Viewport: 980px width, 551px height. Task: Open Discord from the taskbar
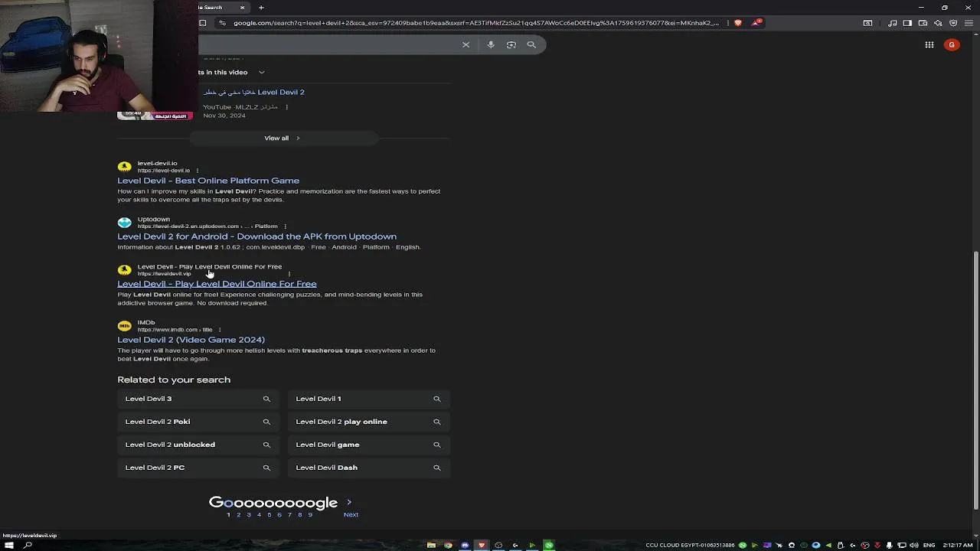(x=465, y=545)
